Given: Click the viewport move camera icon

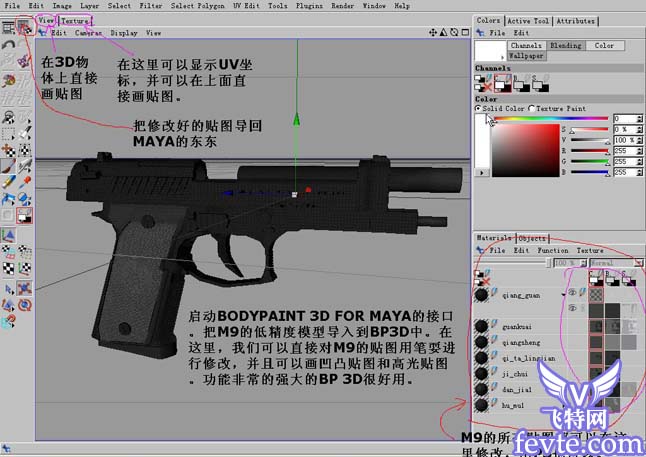Looking at the screenshot, I should click(433, 33).
